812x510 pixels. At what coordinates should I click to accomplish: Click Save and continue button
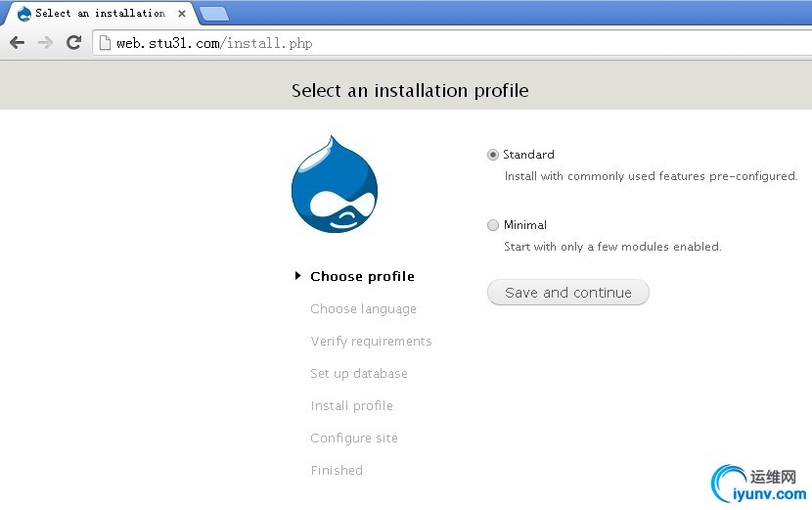(568, 293)
